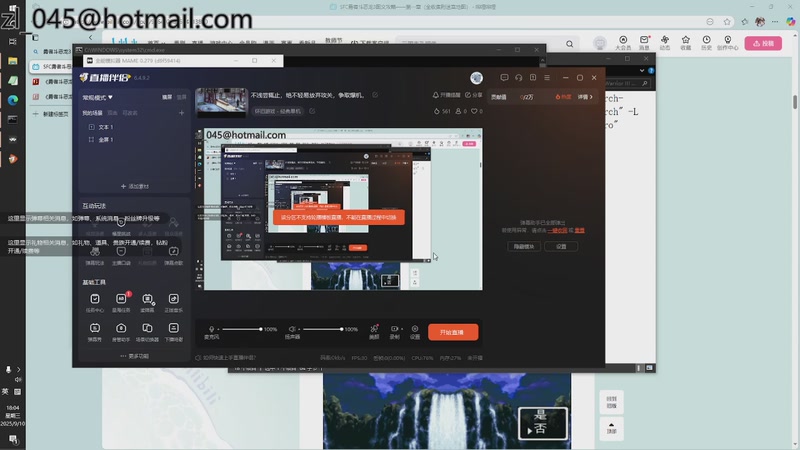Open the 正版音乐 music tool
The image size is (800, 450).
[x=173, y=303]
